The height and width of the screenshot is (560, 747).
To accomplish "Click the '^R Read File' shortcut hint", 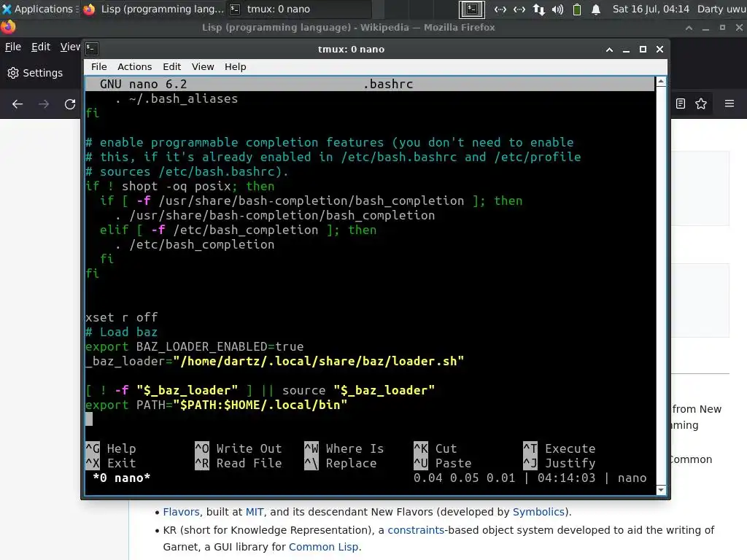I will point(239,463).
